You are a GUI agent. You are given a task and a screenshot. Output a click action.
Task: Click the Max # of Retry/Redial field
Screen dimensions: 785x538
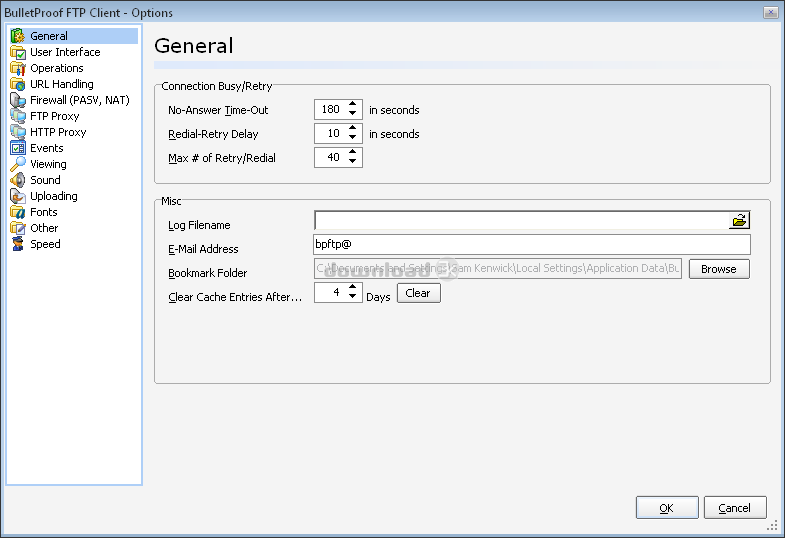(x=330, y=158)
